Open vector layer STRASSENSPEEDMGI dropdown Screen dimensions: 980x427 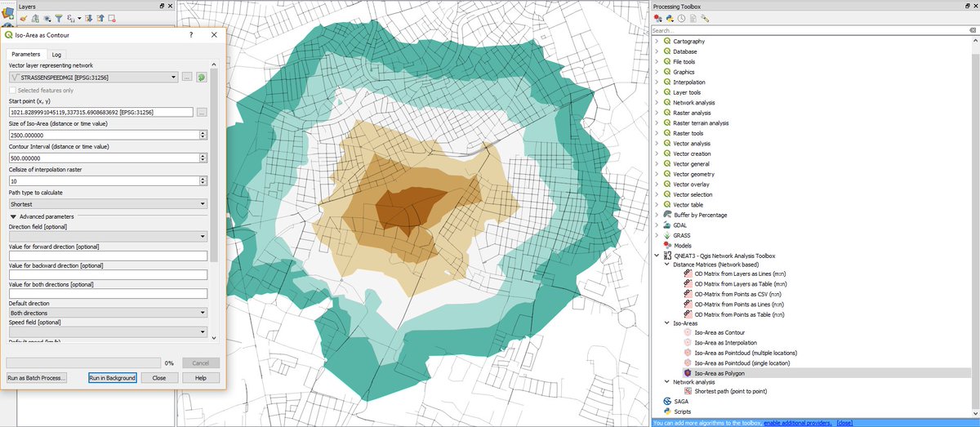[x=94, y=77]
